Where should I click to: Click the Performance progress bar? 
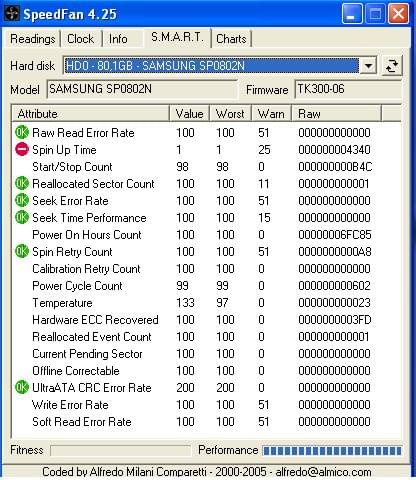click(x=332, y=450)
